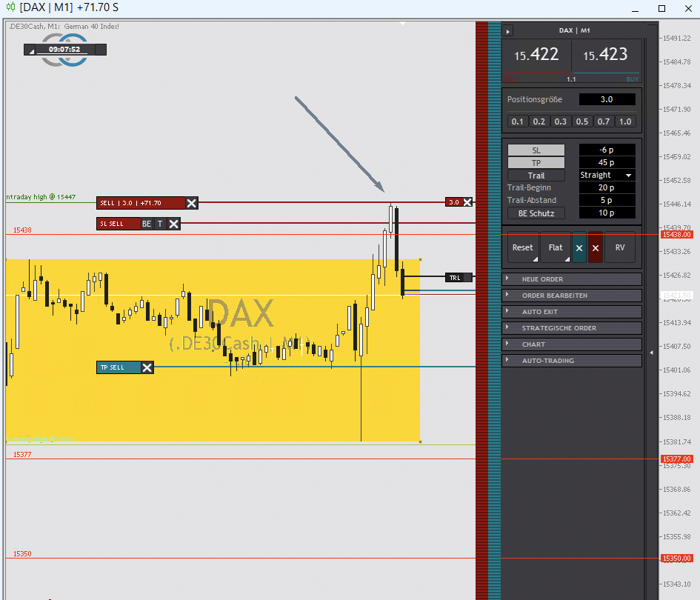Edit the Trail-Beginn value 20 p
The height and width of the screenshot is (600, 700).
[x=607, y=187]
